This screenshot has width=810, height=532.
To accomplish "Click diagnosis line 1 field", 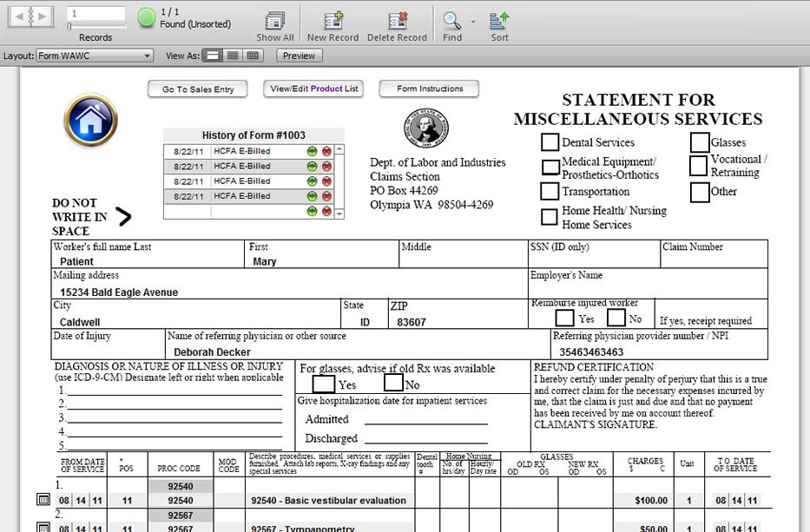I will pyautogui.click(x=175, y=391).
